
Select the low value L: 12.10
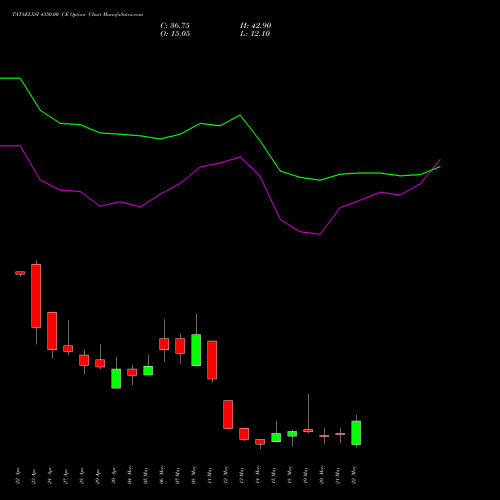(255, 34)
